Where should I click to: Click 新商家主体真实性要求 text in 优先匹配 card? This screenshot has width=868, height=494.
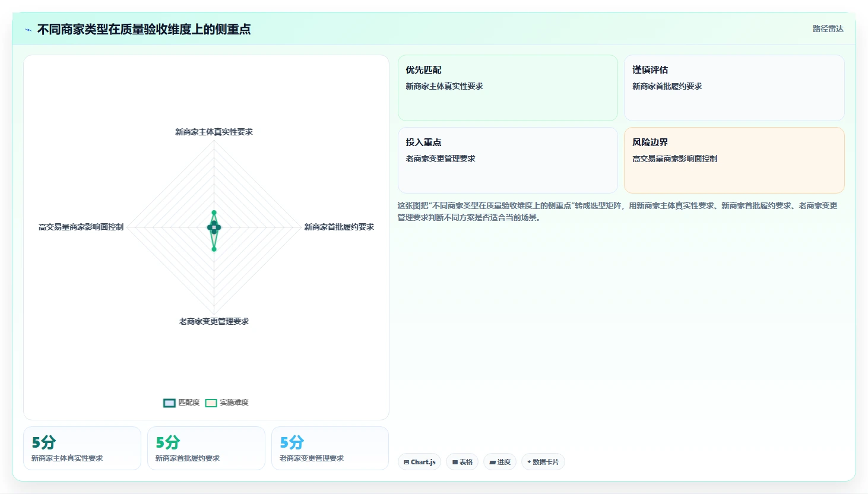[x=444, y=86]
